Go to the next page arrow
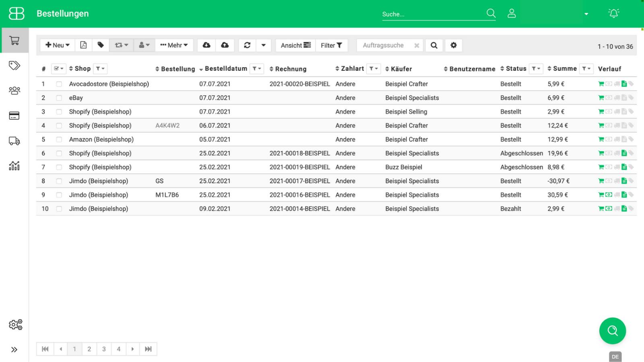 pyautogui.click(x=133, y=349)
